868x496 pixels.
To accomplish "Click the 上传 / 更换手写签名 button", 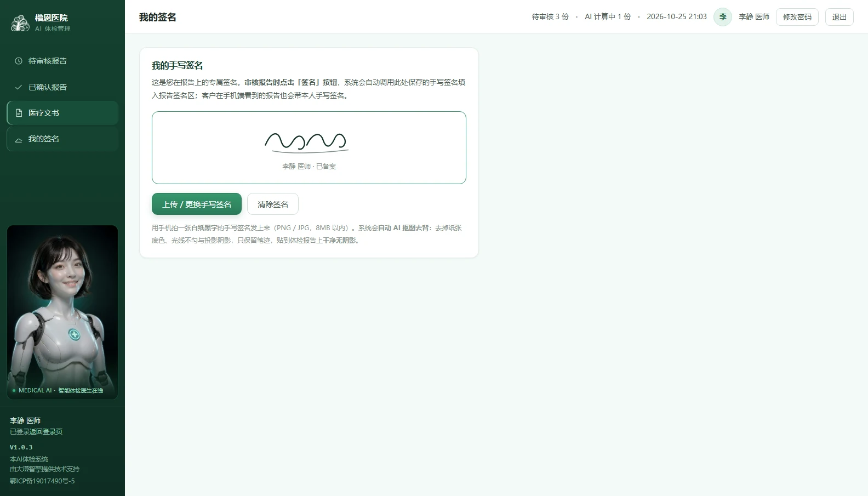I will (197, 204).
